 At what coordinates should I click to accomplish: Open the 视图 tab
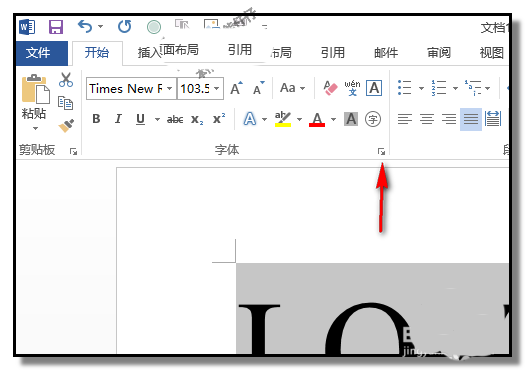pos(492,53)
